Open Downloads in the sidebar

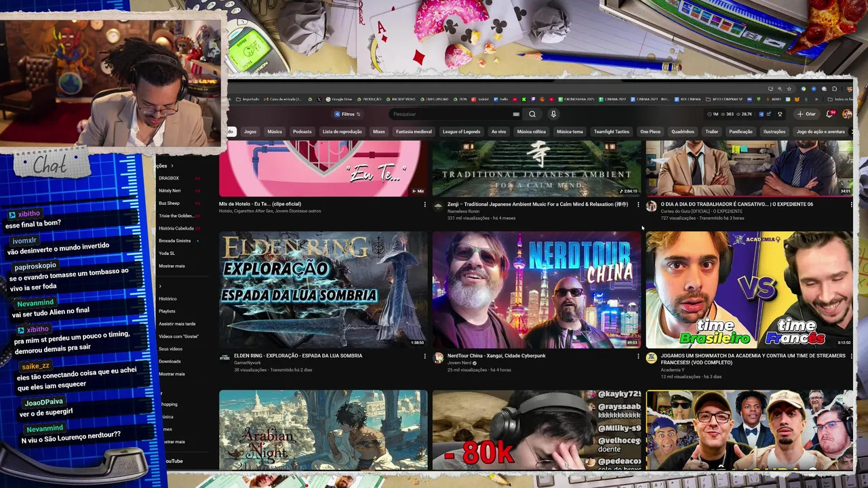coord(170,361)
